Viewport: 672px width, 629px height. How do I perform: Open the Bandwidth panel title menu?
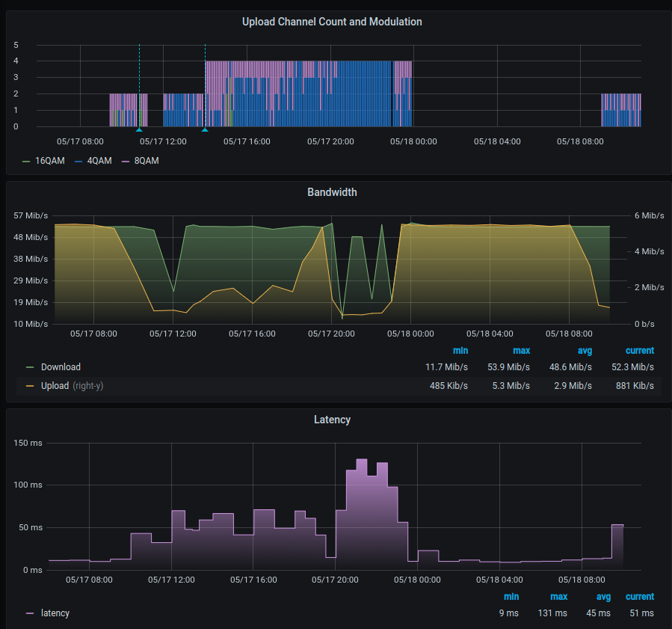tap(332, 192)
